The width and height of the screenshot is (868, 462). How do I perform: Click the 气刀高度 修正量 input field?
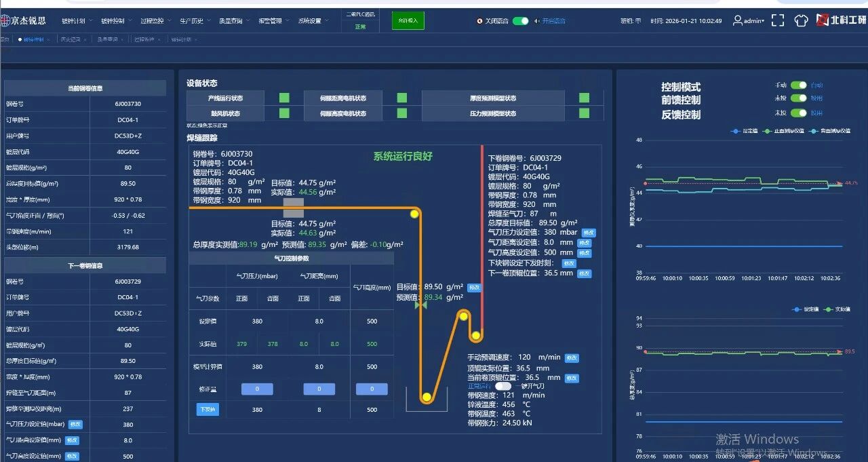click(x=372, y=389)
